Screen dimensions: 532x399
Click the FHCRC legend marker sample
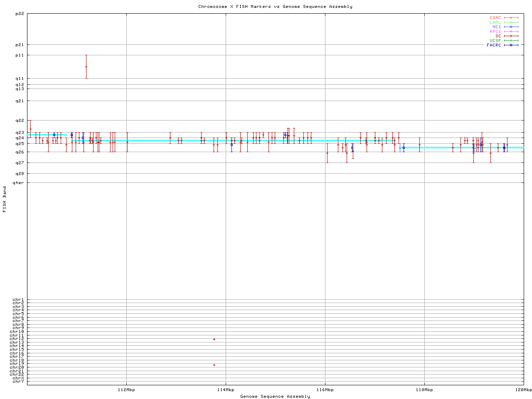click(511, 45)
